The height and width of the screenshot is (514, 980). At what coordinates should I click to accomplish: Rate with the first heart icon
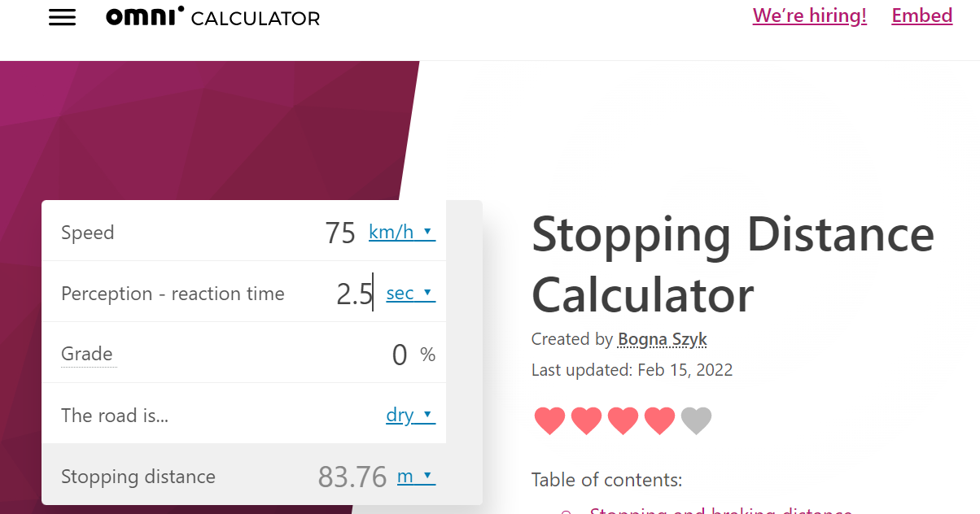click(550, 420)
